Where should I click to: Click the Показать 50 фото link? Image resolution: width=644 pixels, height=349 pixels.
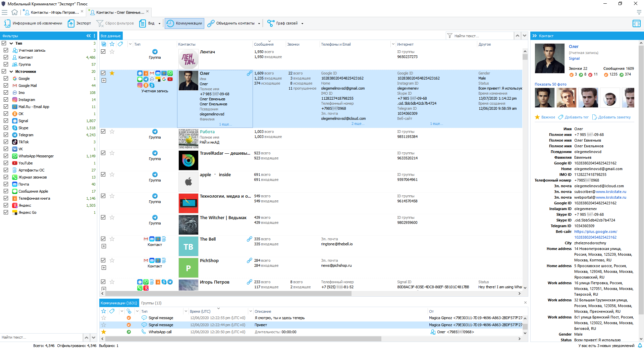(550, 84)
